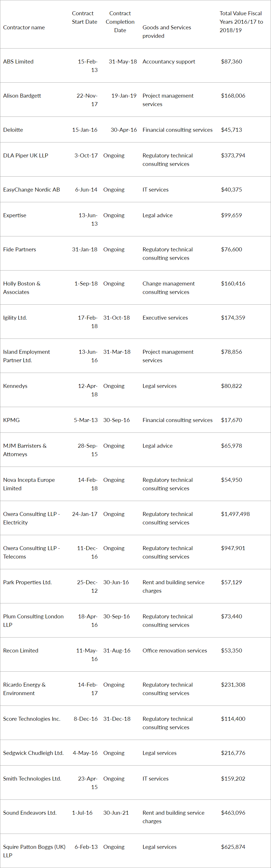Image resolution: width=271 pixels, height=868 pixels.
Task: Click the KPMG contractor row name
Action: (12, 420)
